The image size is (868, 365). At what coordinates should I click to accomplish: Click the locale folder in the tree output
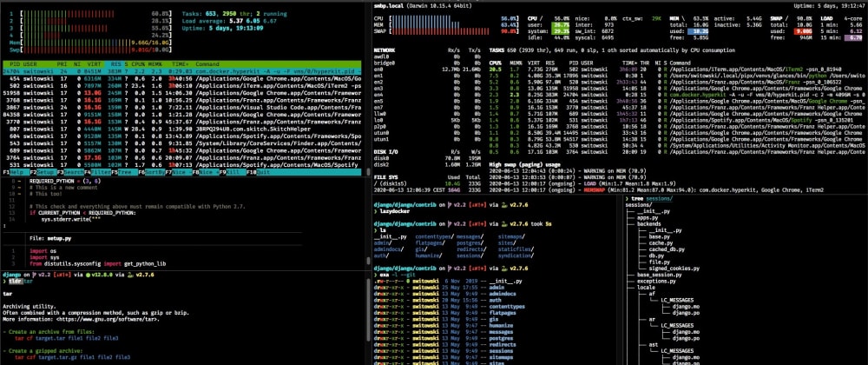click(x=645, y=288)
